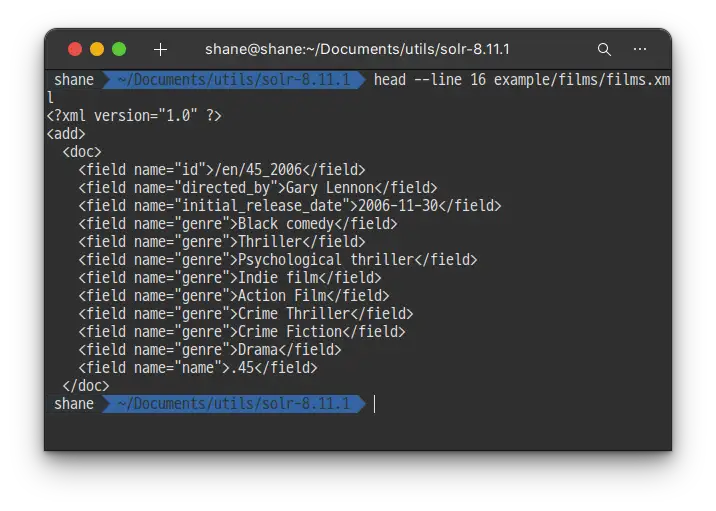Click the genre Action Film line
This screenshot has width=716, height=511.
point(234,296)
